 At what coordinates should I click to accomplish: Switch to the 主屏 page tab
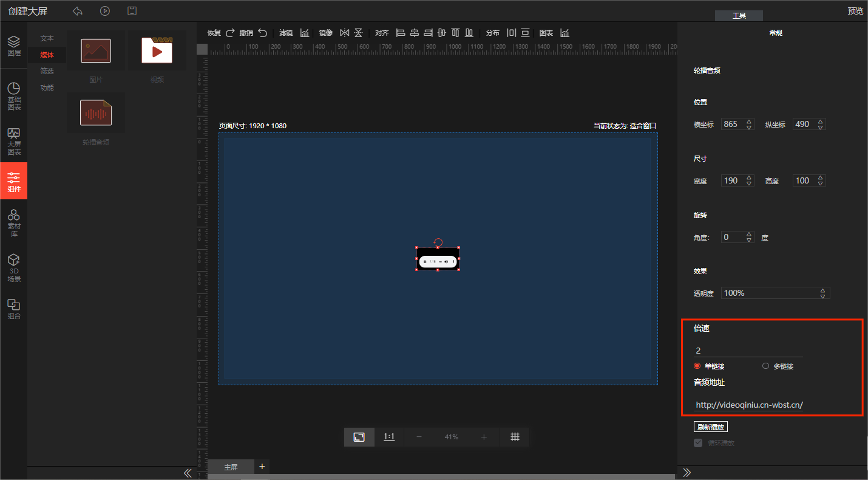tap(231, 467)
